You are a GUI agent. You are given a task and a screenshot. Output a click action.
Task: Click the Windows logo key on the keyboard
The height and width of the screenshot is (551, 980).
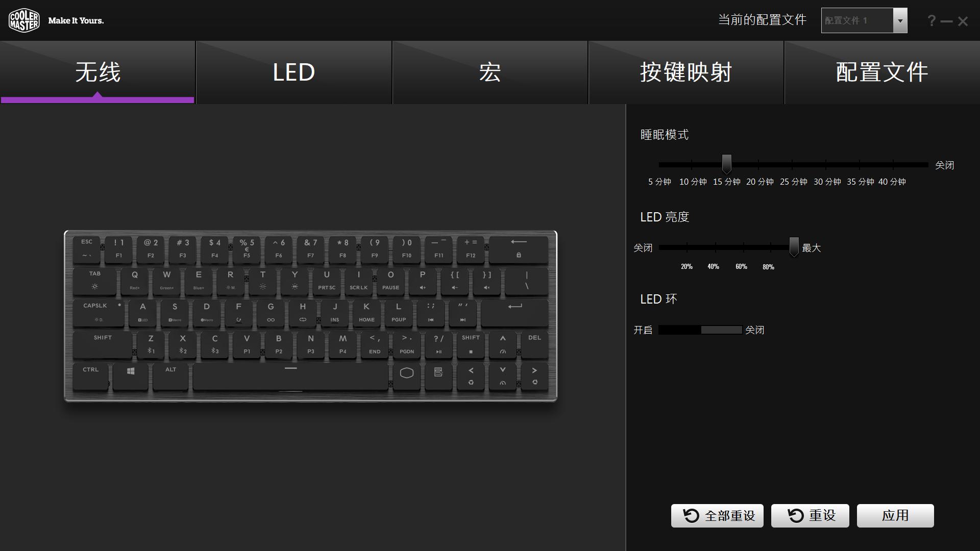(x=131, y=375)
